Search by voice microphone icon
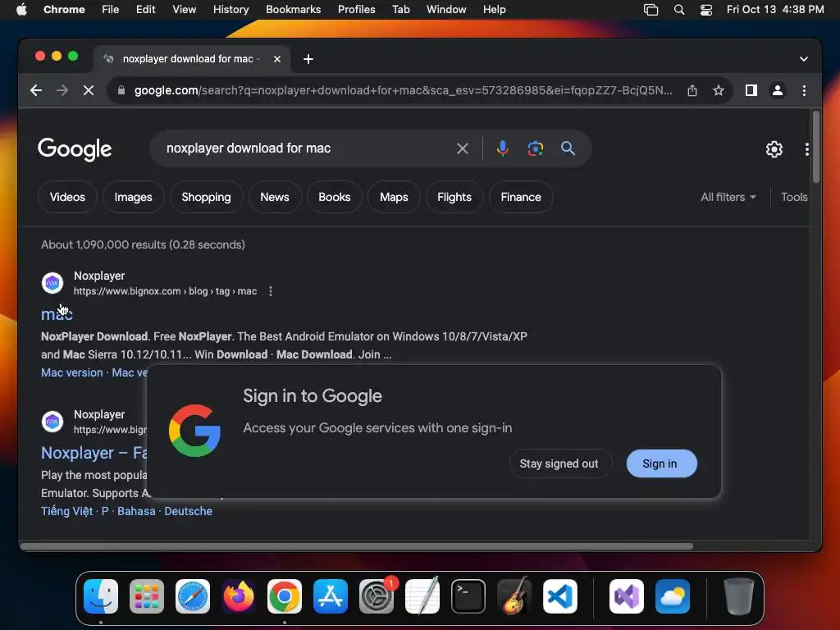Viewport: 840px width, 630px height. pos(503,148)
